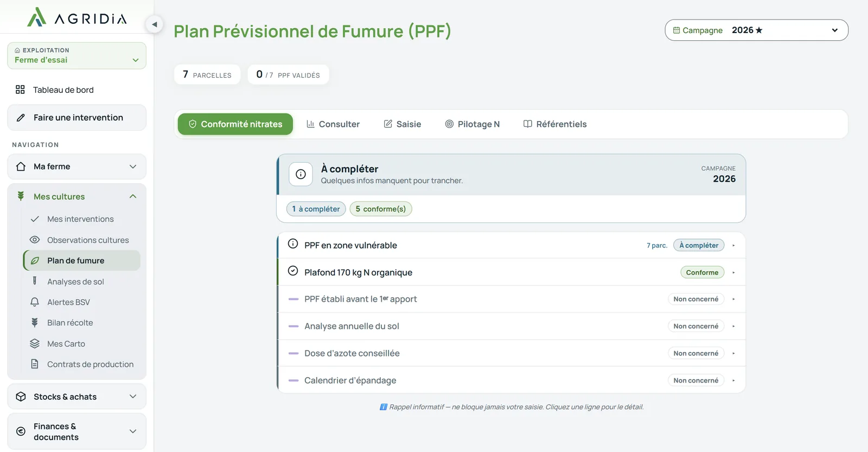Image resolution: width=868 pixels, height=452 pixels.
Task: Collapse sidebar with arrow button
Action: pos(155,24)
